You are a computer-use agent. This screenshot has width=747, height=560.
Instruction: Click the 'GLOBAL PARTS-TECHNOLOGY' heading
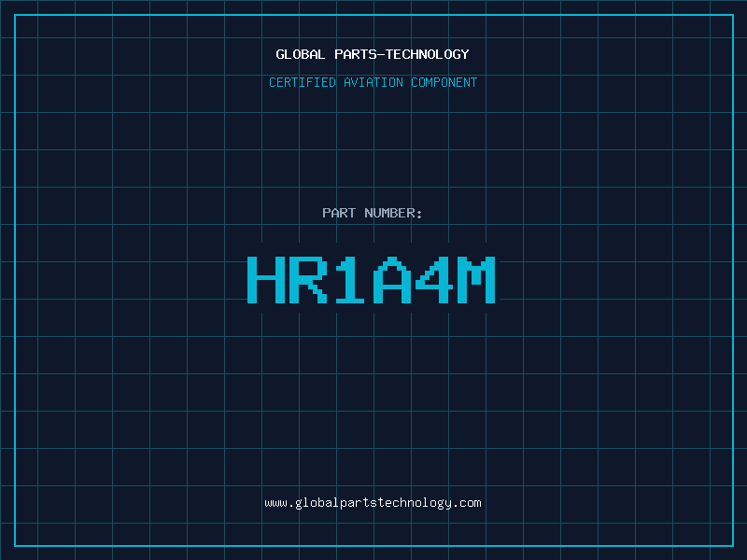tap(373, 54)
